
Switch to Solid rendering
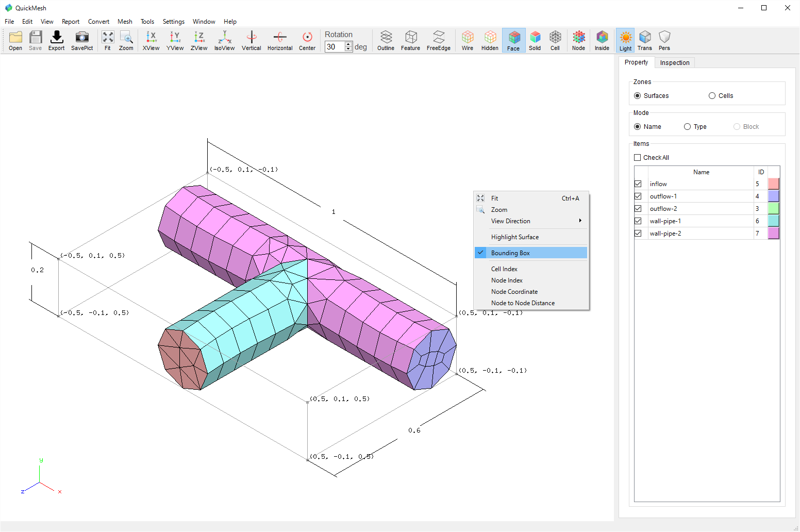(x=535, y=40)
